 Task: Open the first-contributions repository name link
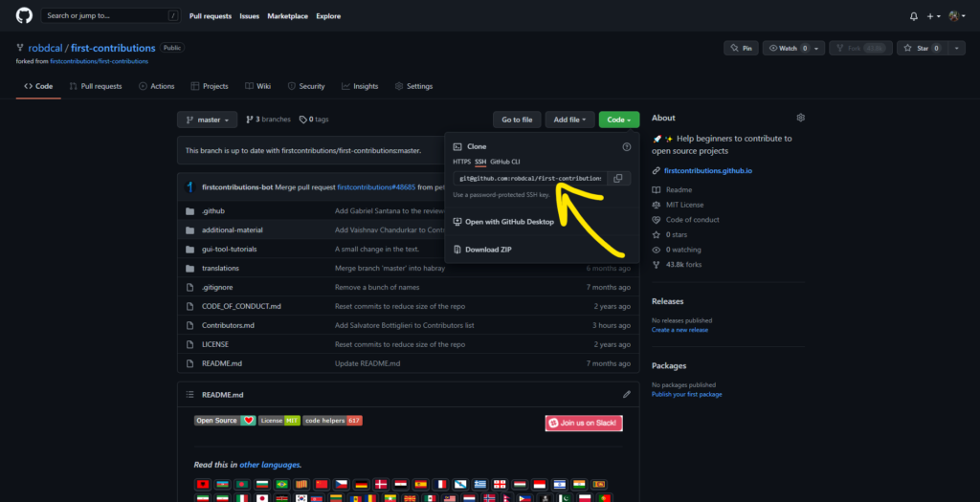click(x=113, y=48)
